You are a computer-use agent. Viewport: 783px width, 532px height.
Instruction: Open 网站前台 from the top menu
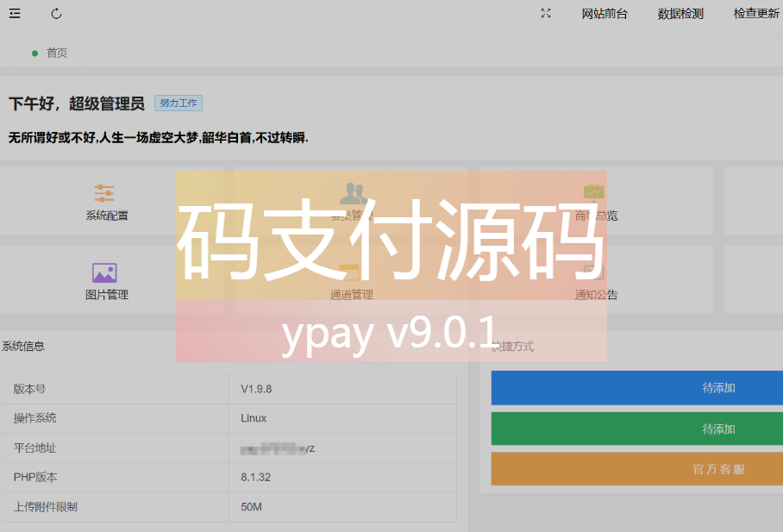[x=604, y=14]
